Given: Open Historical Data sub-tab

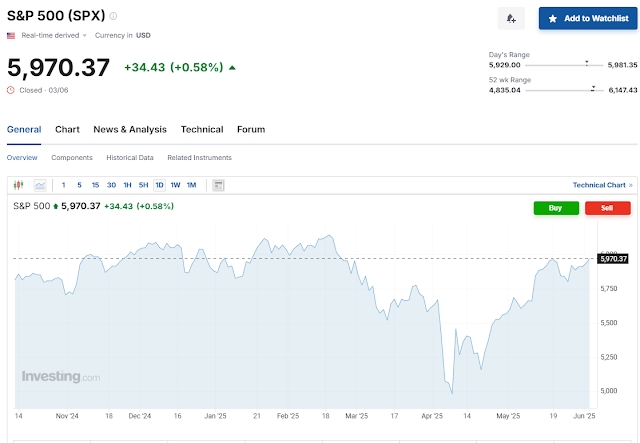Looking at the screenshot, I should [130, 158].
